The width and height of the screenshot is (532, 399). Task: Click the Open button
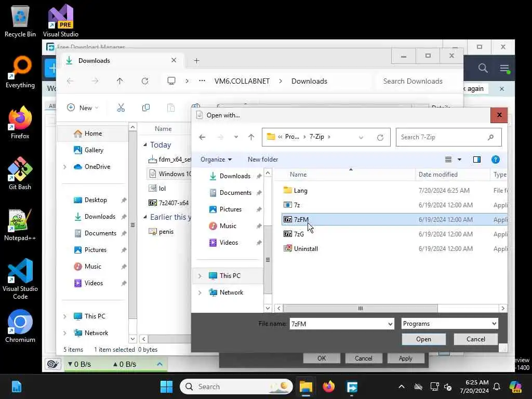tap(423, 339)
